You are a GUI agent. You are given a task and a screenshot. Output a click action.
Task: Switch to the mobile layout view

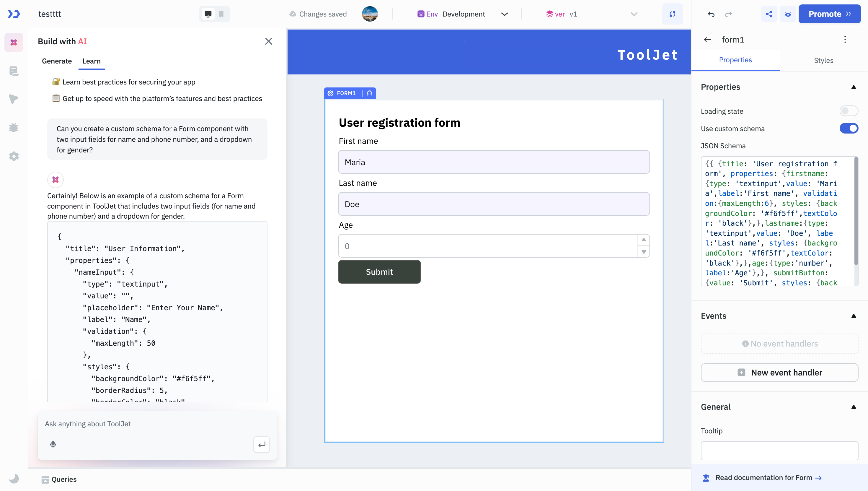221,14
